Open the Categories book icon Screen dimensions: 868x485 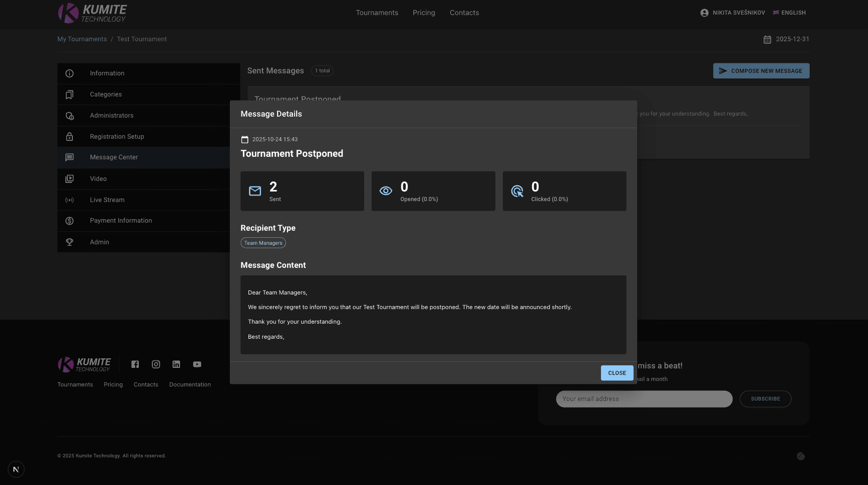pyautogui.click(x=69, y=94)
